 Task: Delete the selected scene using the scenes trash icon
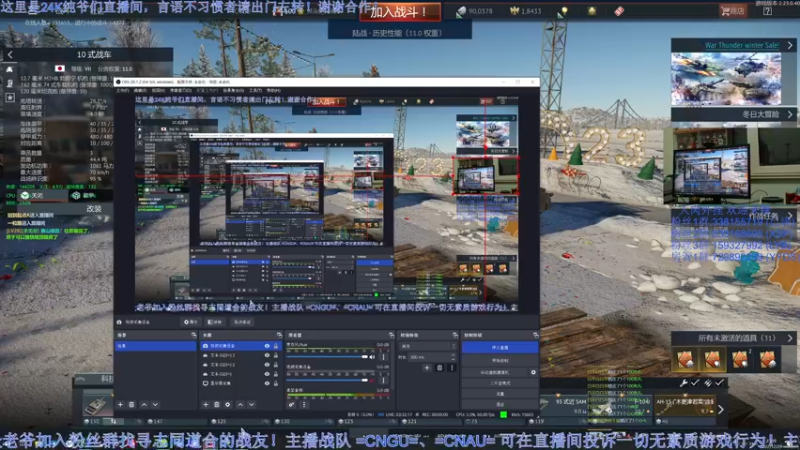point(132,405)
